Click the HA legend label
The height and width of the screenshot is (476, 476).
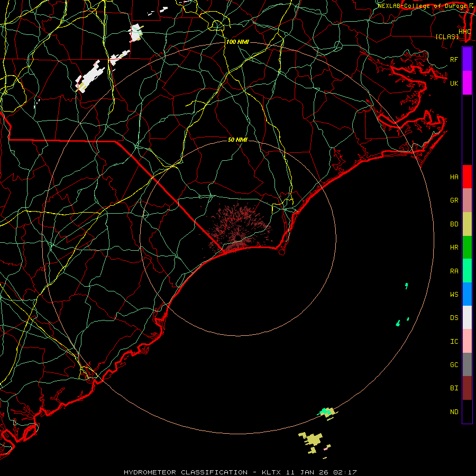pyautogui.click(x=454, y=177)
